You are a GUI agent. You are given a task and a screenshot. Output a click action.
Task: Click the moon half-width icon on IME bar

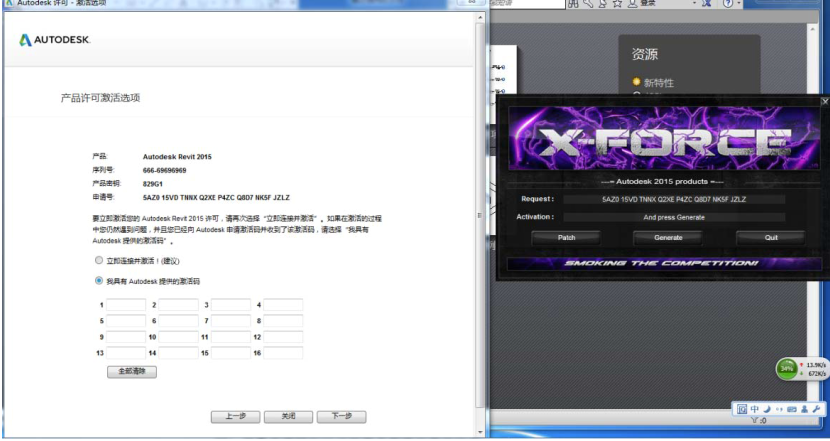(x=766, y=409)
